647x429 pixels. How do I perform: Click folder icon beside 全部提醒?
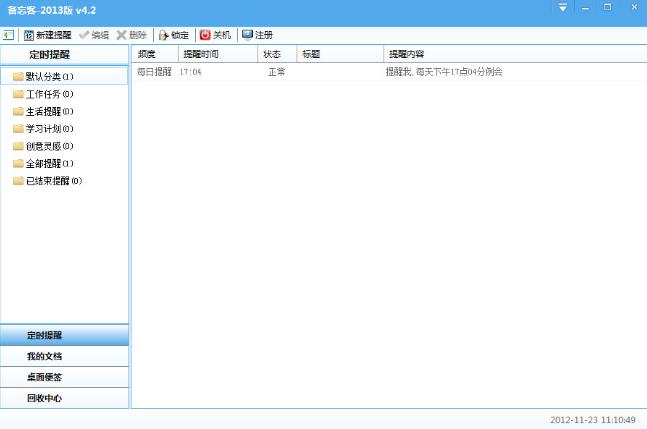click(18, 163)
